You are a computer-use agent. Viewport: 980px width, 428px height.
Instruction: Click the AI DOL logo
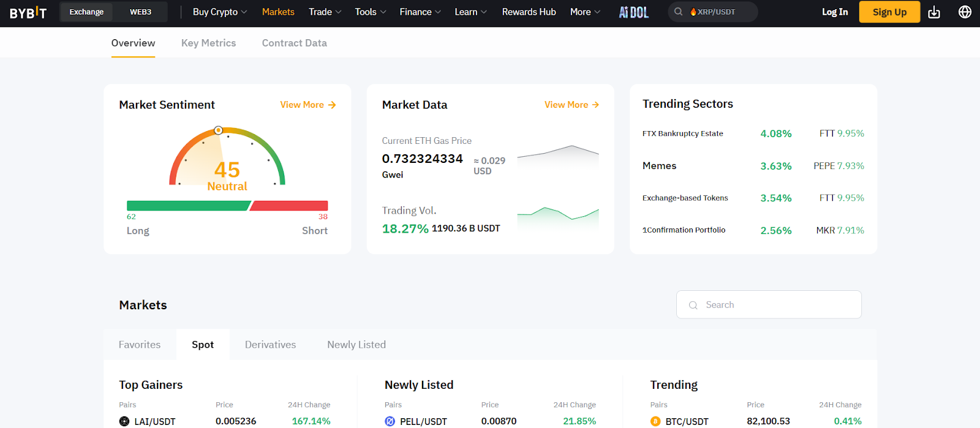coord(633,12)
